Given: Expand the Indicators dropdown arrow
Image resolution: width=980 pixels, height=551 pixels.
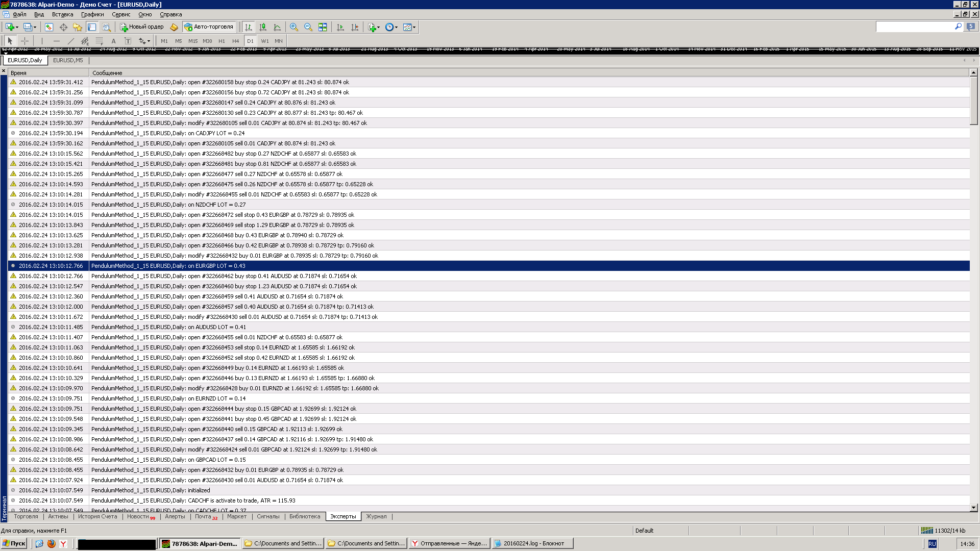Looking at the screenshot, I should click(x=379, y=27).
